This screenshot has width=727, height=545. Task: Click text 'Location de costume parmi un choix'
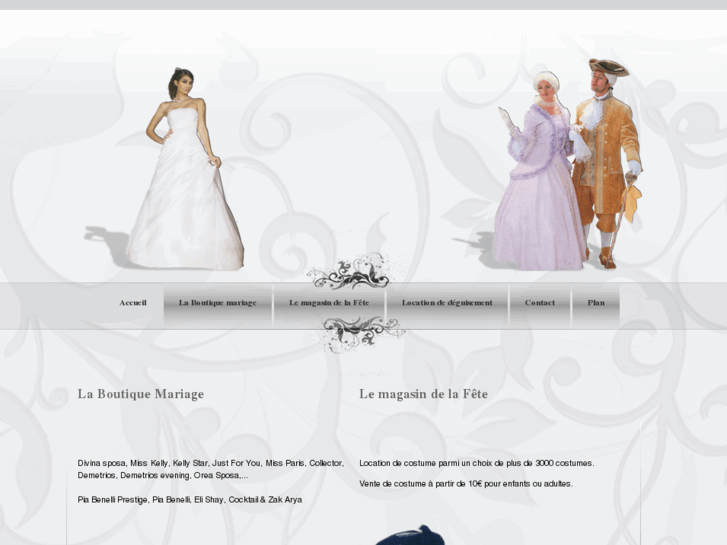(x=477, y=463)
